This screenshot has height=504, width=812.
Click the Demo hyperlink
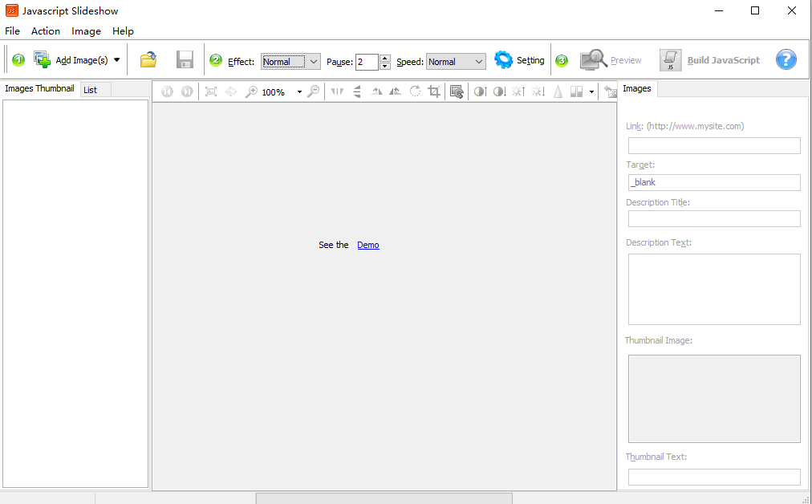[x=368, y=245]
